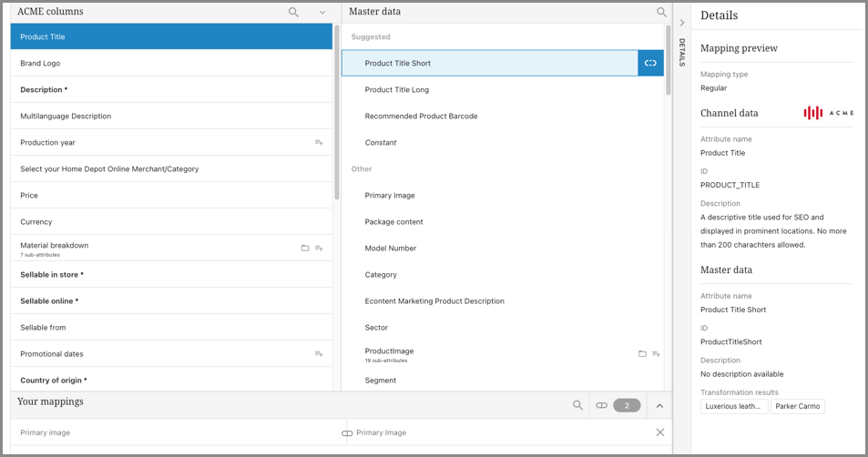Open the folder icon on Material breakdown
The image size is (868, 457).
(305, 248)
